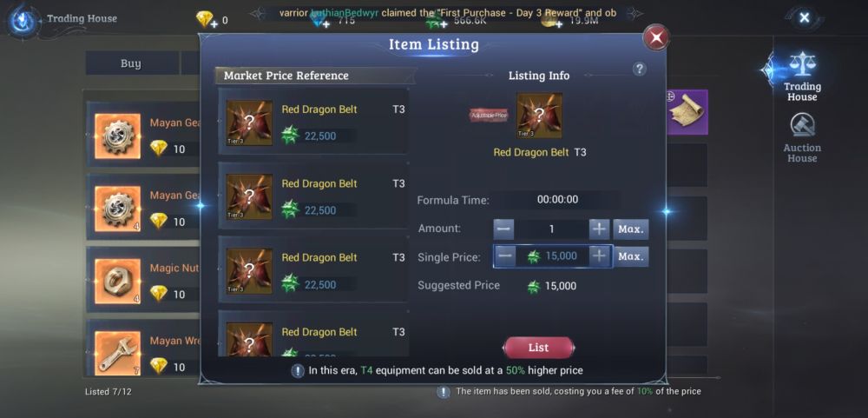Set Single Price to Max.
Screen dimensions: 868x418
pyautogui.click(x=630, y=256)
